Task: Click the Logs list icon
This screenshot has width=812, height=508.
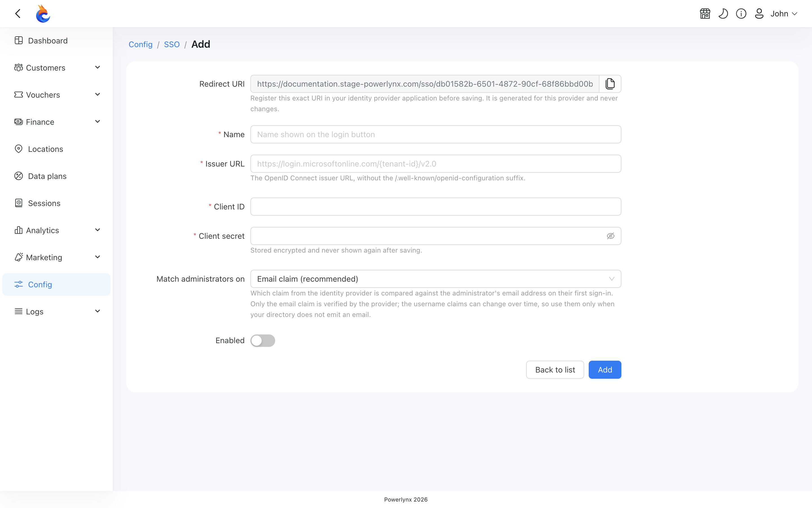Action: pyautogui.click(x=19, y=312)
